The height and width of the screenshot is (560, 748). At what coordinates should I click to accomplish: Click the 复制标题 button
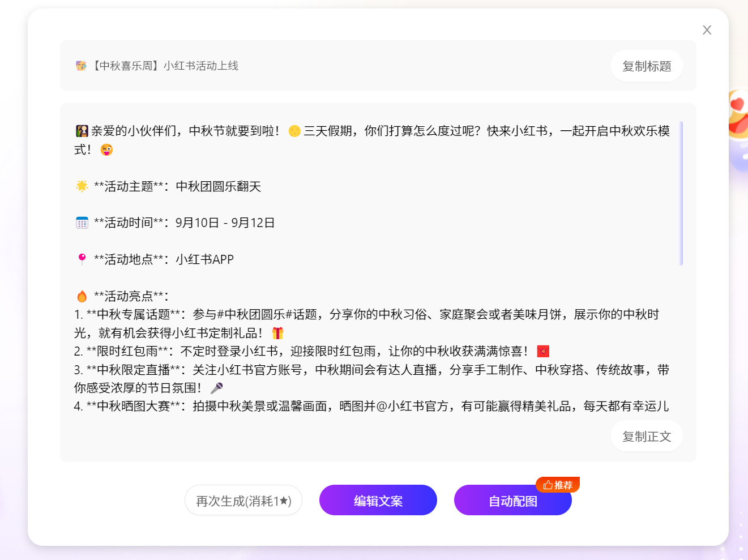[646, 66]
